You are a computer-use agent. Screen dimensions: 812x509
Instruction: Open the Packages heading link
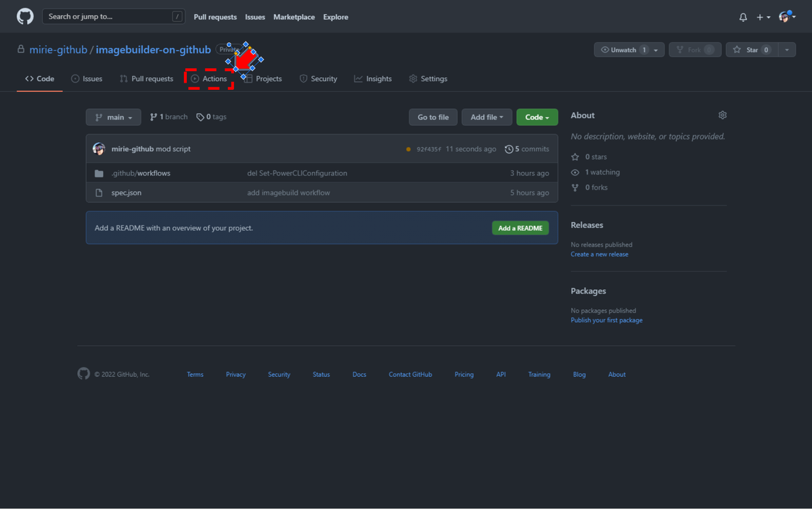588,291
